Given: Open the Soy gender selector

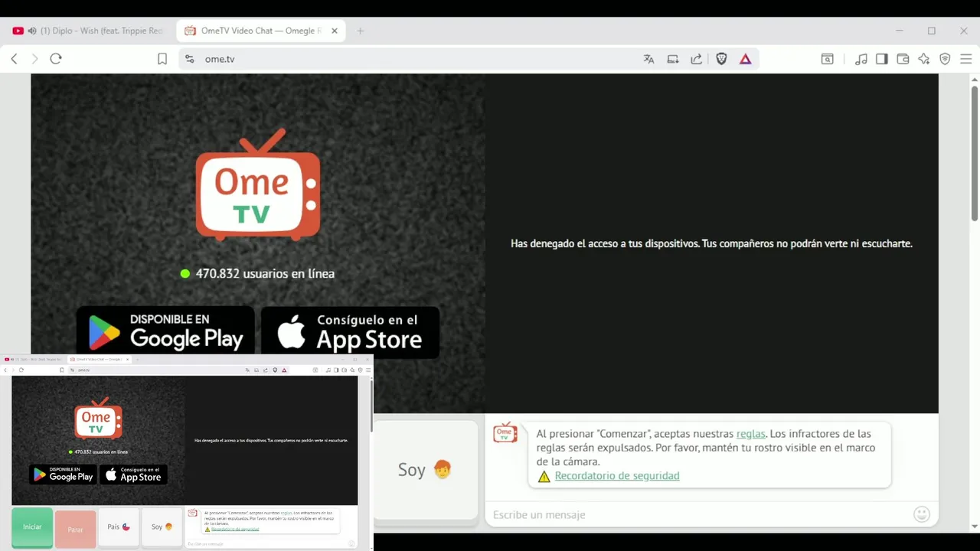Looking at the screenshot, I should click(x=426, y=469).
